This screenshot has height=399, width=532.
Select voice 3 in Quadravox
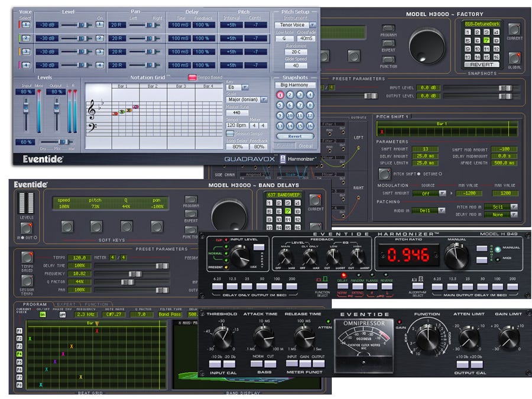click(x=26, y=51)
